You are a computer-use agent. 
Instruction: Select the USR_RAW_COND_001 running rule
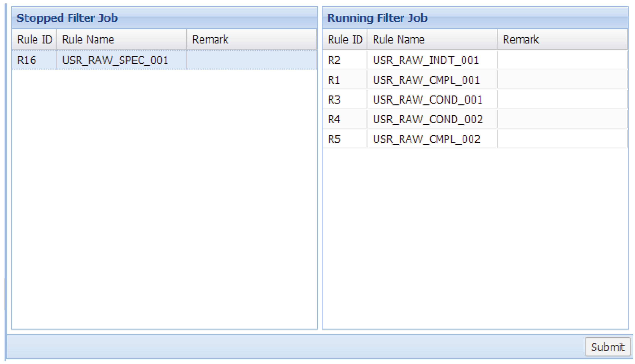point(427,100)
